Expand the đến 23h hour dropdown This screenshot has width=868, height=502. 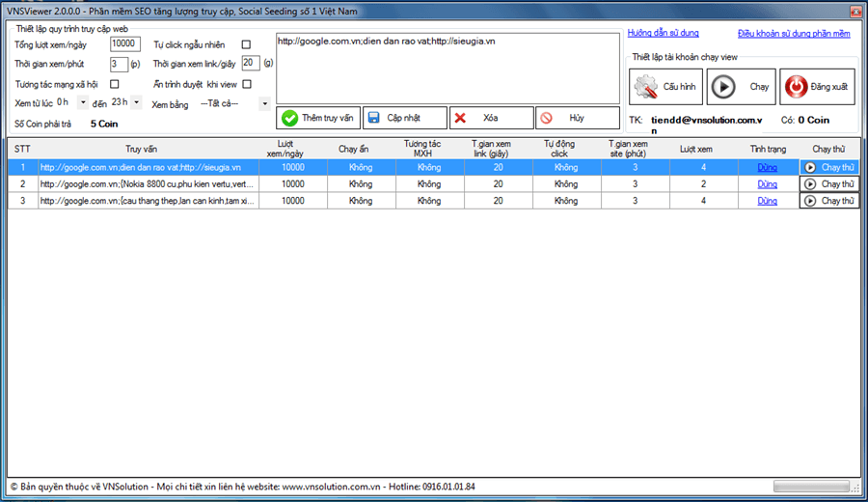coord(137,102)
